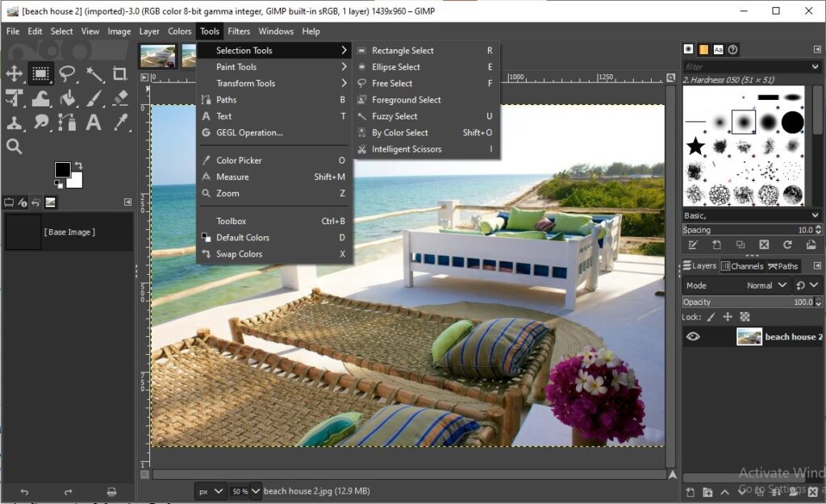
Task: Open the zoom percentage dropdown
Action: click(x=255, y=490)
